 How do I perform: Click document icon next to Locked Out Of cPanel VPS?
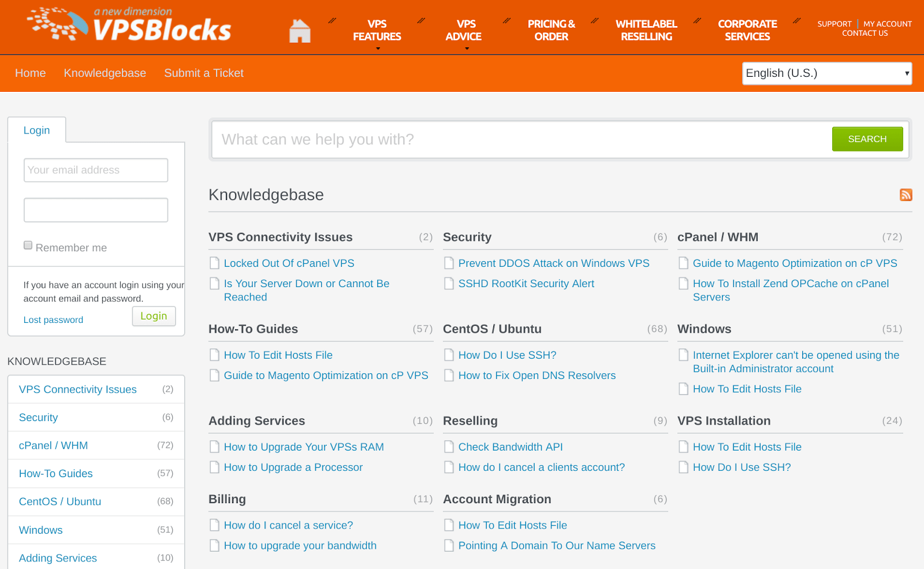214,263
